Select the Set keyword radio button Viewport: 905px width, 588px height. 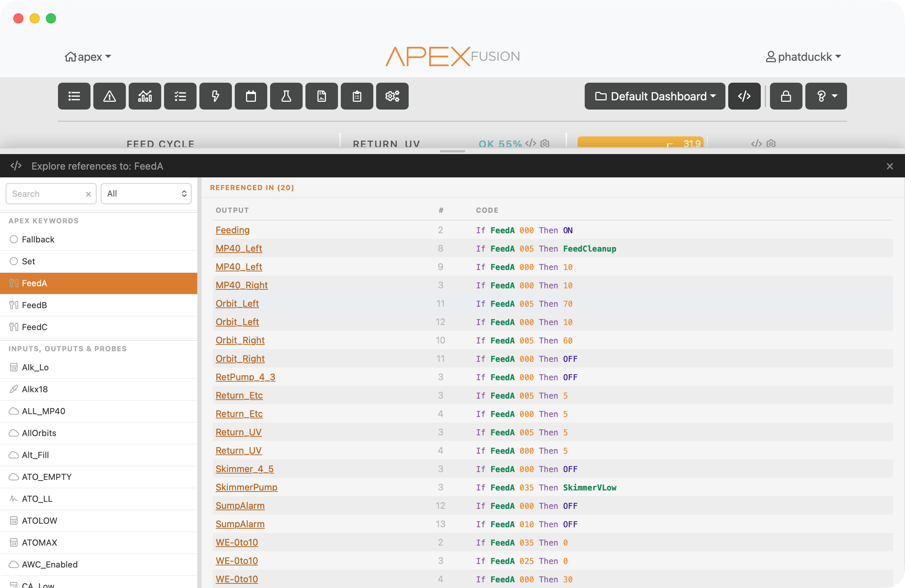click(x=14, y=261)
